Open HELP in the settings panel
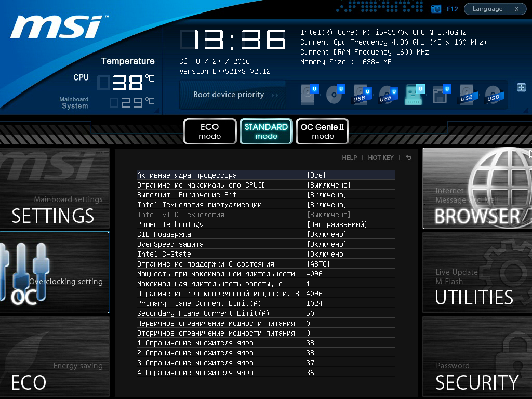The height and width of the screenshot is (399, 532). pyautogui.click(x=349, y=158)
